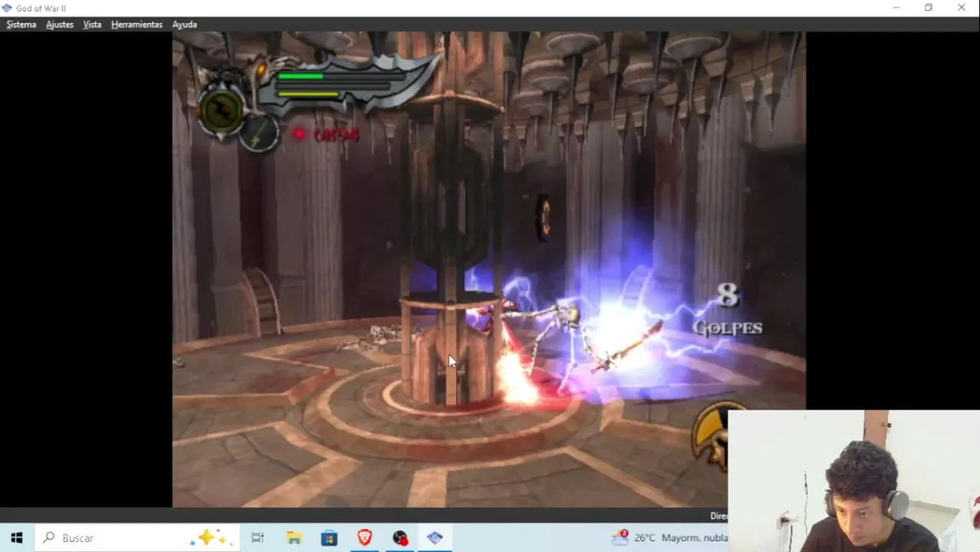Open the Windows Start menu

17,538
